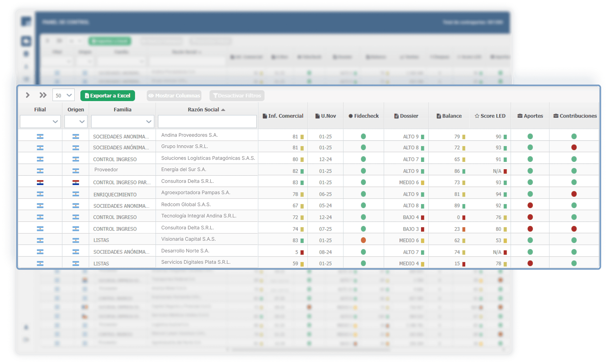Image resolution: width=608 pixels, height=364 pixels.
Task: Open the Filial filter dropdown
Action: [40, 122]
